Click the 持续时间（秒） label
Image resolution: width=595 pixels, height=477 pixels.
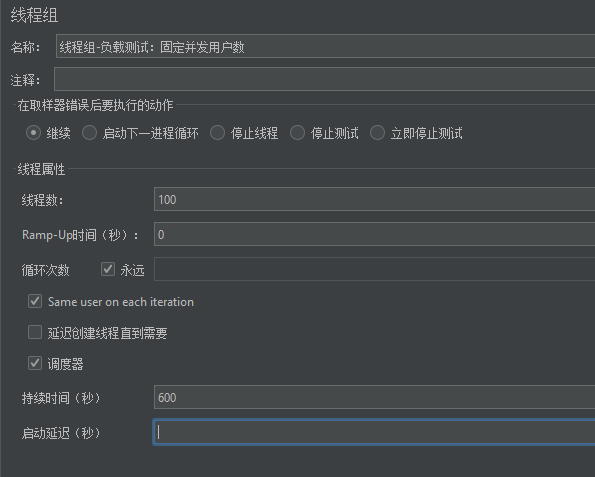click(x=61, y=398)
